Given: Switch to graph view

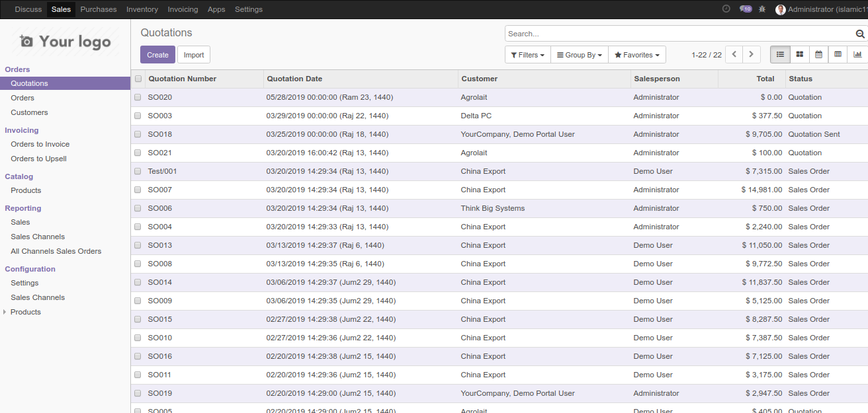Looking at the screenshot, I should point(857,54).
